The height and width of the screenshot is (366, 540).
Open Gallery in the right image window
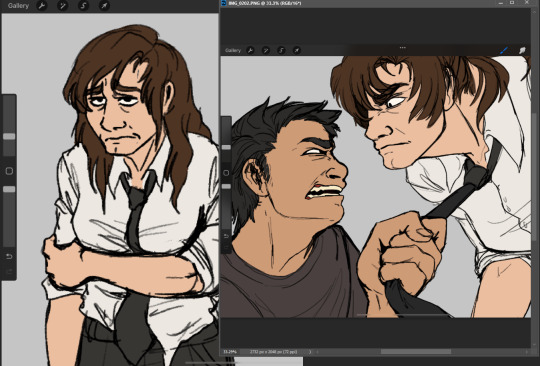coord(233,50)
